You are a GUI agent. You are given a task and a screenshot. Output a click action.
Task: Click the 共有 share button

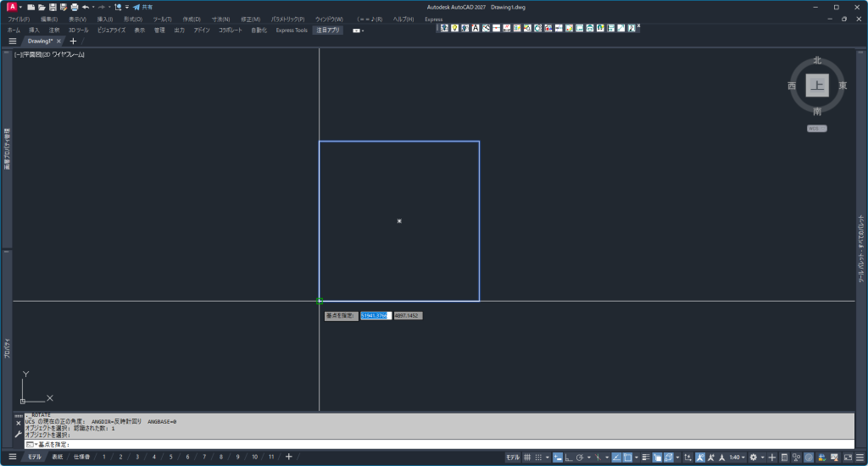142,7
